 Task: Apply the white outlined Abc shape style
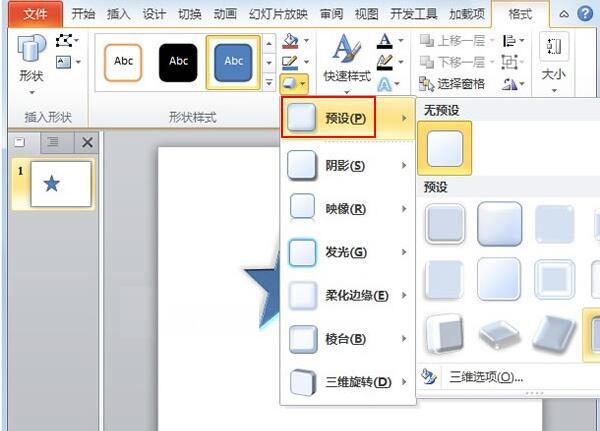click(123, 62)
